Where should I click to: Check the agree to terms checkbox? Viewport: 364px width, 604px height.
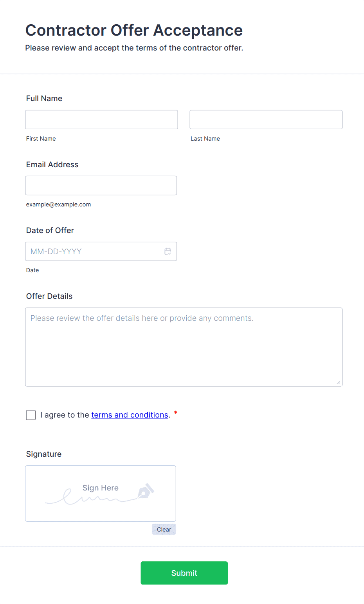tap(31, 415)
